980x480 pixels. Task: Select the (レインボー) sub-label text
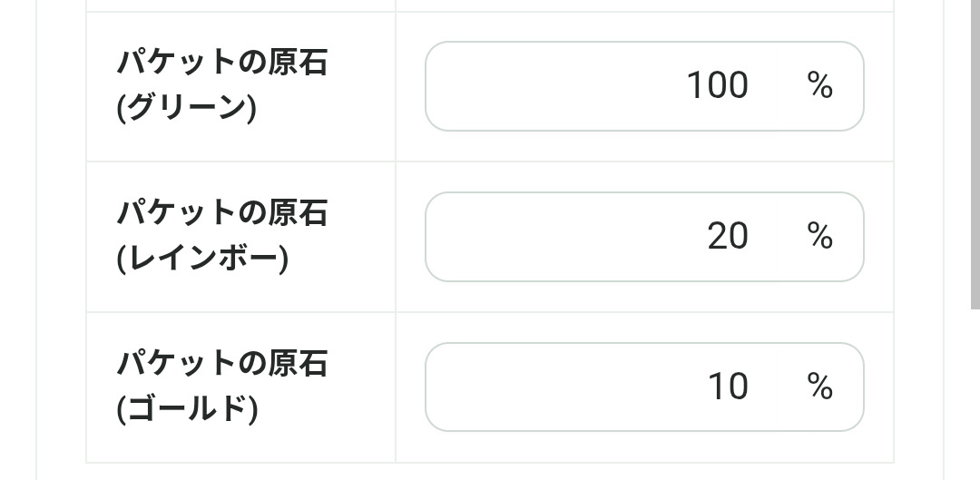click(201, 260)
